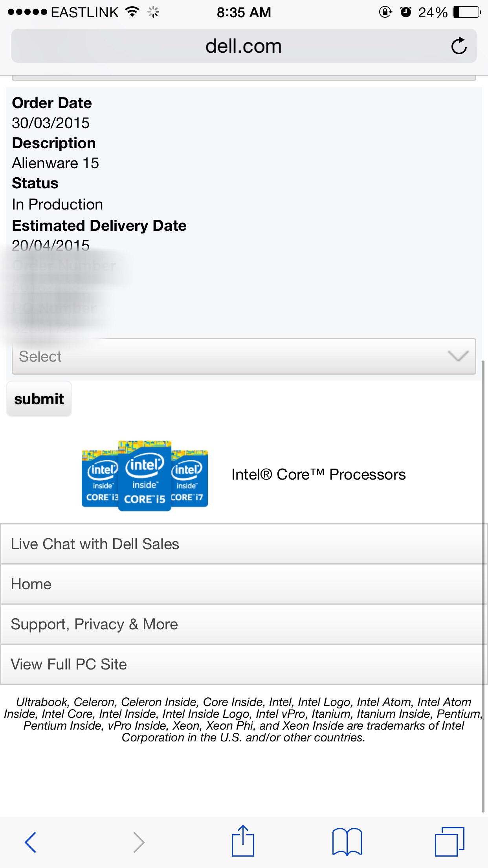Tap the Intel Core i5 badge
Viewport: 488px width, 868px height.
tap(145, 476)
